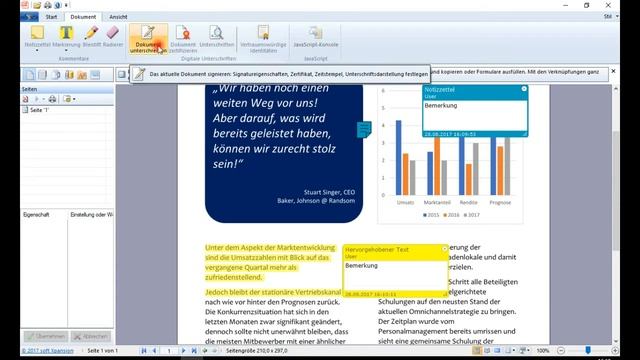Screen dimensions: 640x360
Task: Go to the last page in the status bar
Action: 194,351
